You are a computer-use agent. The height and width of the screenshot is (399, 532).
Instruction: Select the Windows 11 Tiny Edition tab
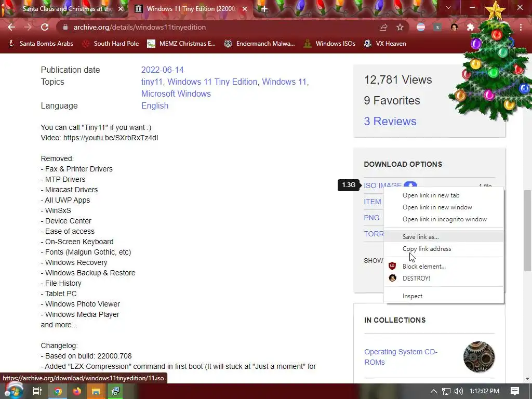191,9
